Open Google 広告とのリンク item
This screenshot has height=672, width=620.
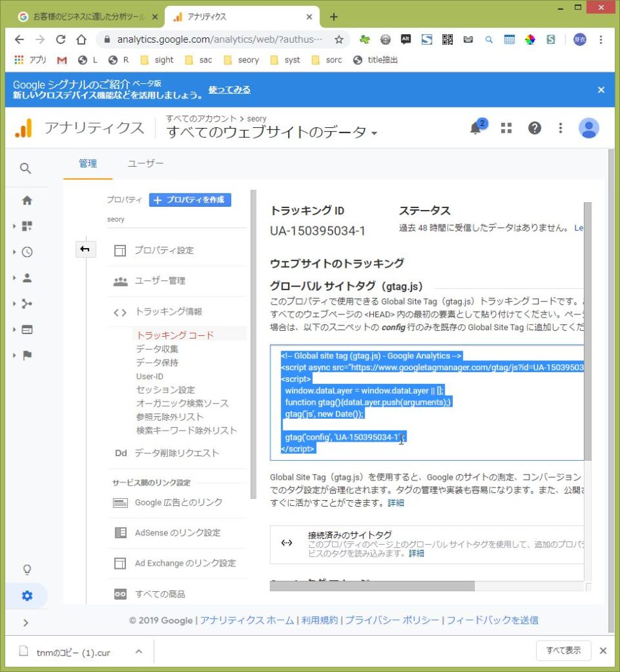tap(178, 502)
